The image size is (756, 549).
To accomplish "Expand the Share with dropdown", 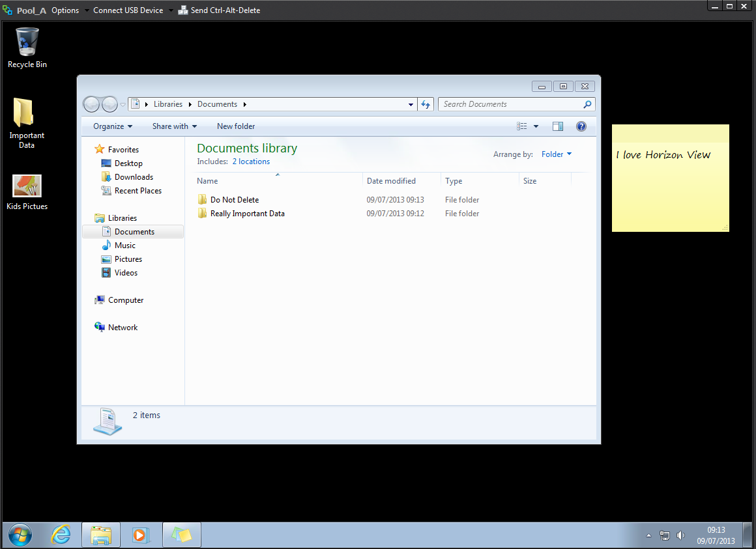I will 174,126.
